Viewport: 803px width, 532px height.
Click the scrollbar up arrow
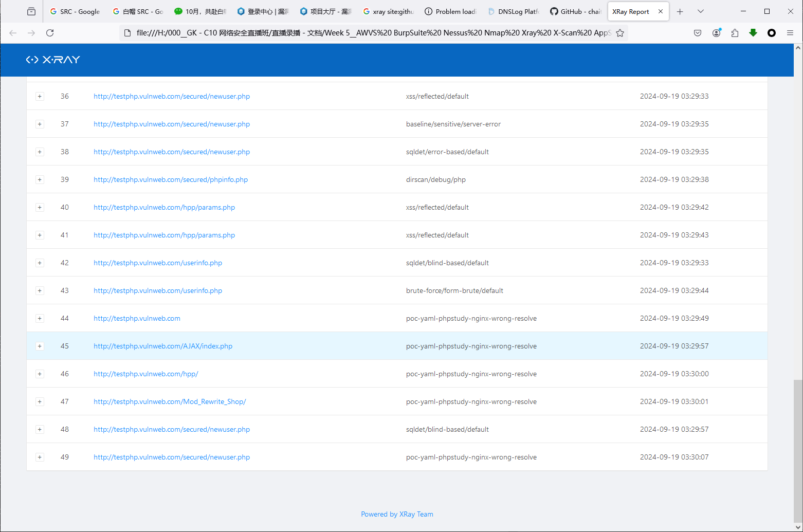coord(798,48)
